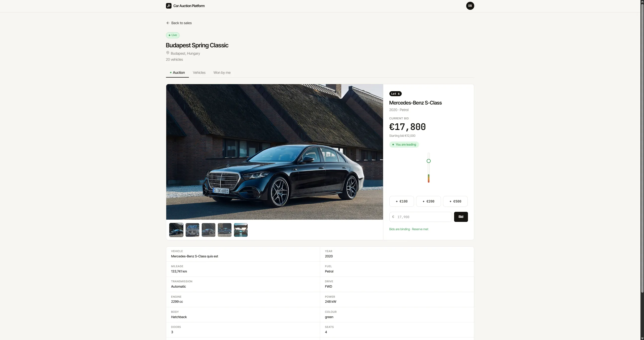
Task: Click the back arrow icon beside Back to sales
Action: pyautogui.click(x=168, y=23)
